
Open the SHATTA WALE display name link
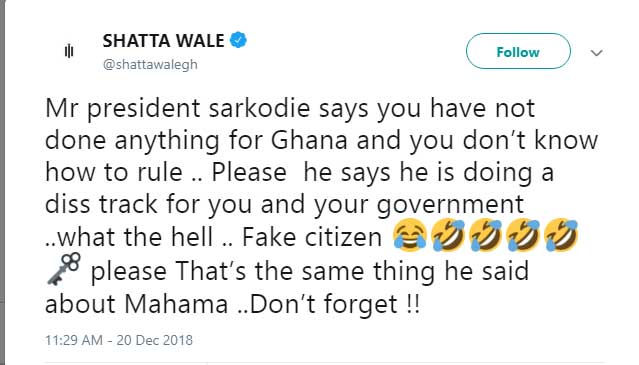pos(163,41)
